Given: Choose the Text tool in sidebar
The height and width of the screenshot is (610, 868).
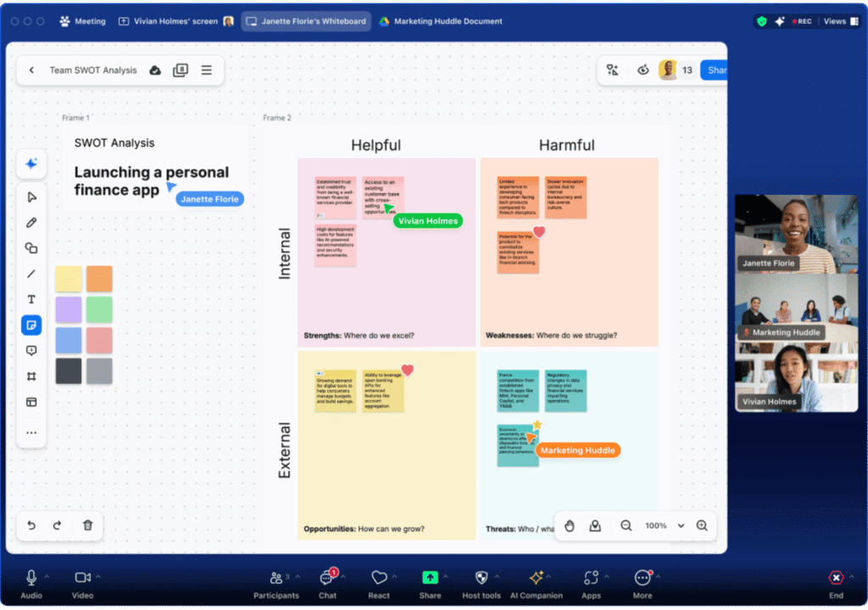Looking at the screenshot, I should 31,299.
